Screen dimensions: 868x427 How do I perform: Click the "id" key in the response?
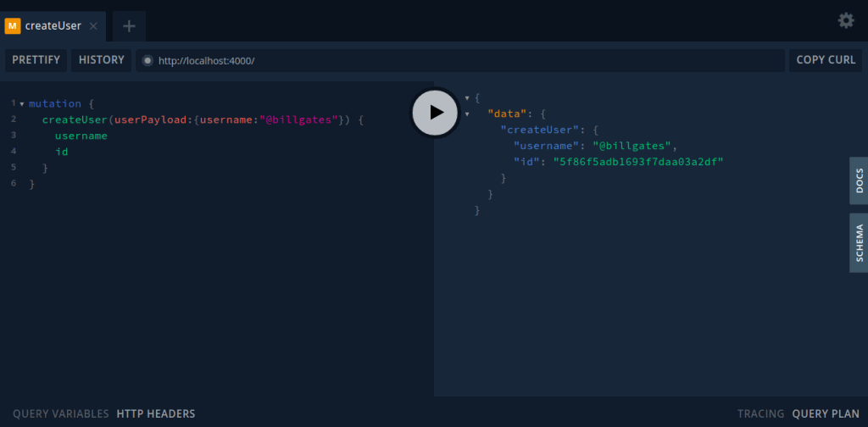pyautogui.click(x=527, y=162)
